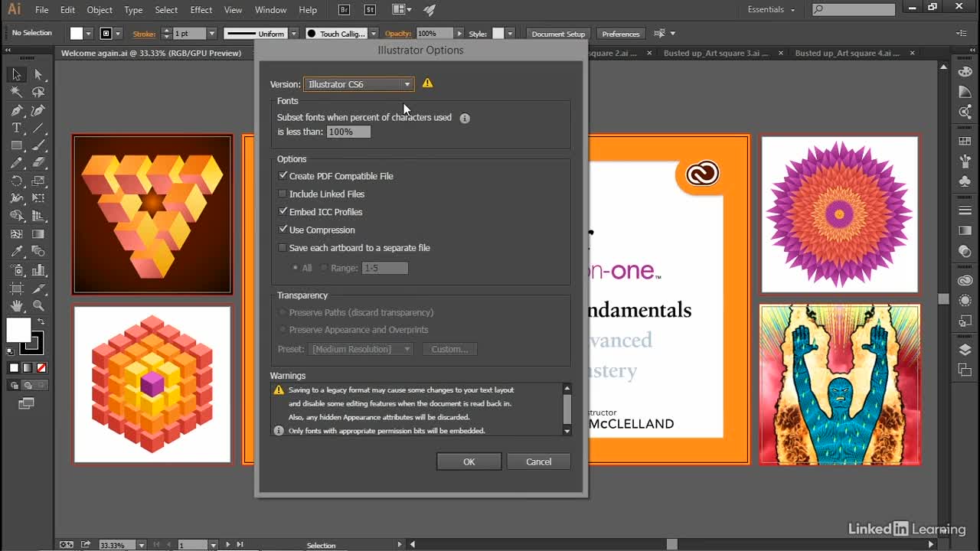Click the Style swatch in control bar

pos(498,34)
